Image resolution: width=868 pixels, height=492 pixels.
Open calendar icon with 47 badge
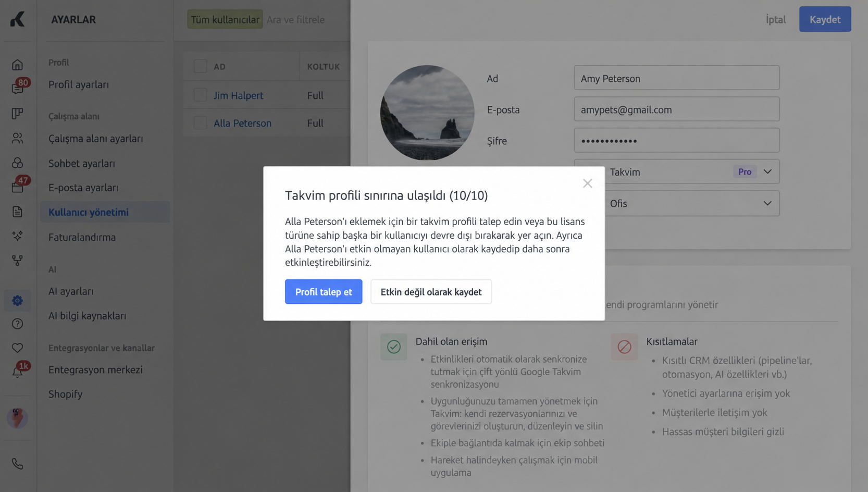pos(17,187)
